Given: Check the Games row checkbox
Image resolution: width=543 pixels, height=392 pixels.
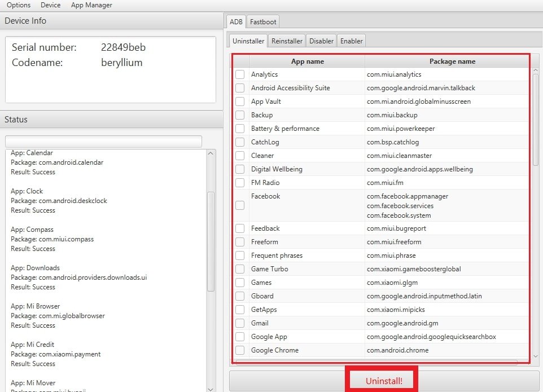Looking at the screenshot, I should click(240, 283).
